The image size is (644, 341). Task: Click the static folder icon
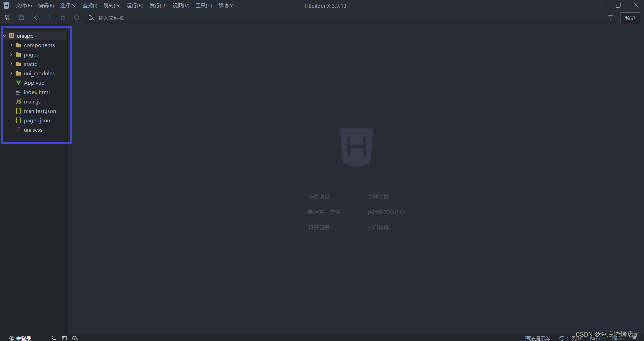pos(18,64)
